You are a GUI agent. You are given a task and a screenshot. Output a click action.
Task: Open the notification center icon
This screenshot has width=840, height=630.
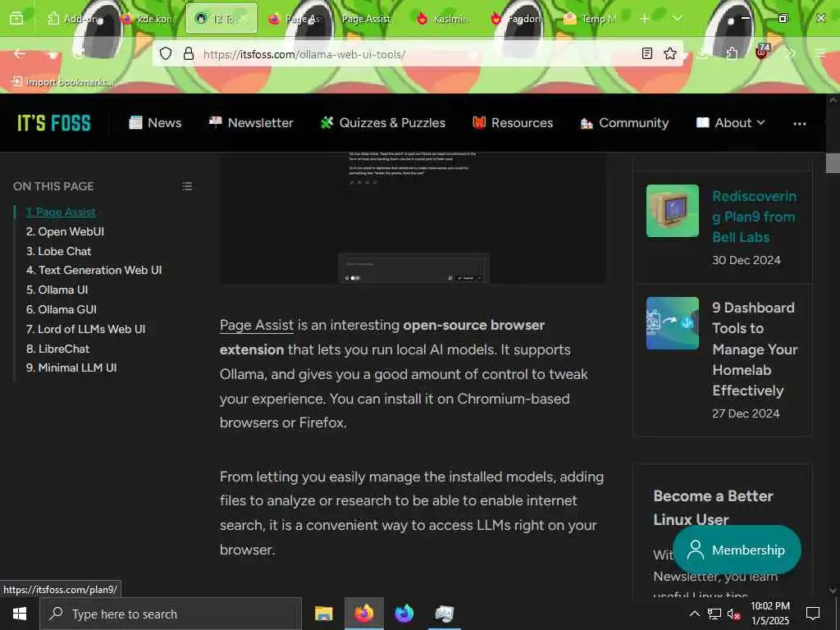pos(813,614)
